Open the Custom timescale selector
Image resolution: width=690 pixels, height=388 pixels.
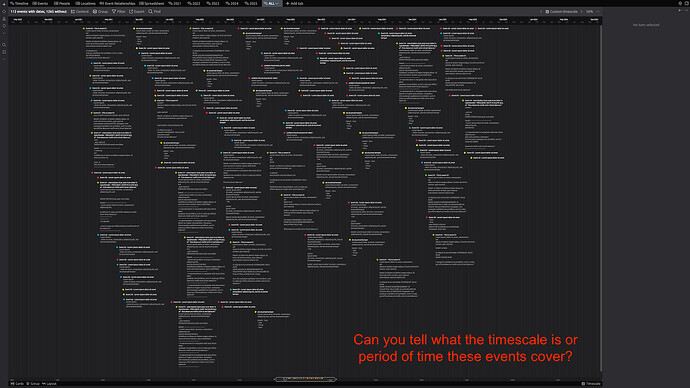562,11
